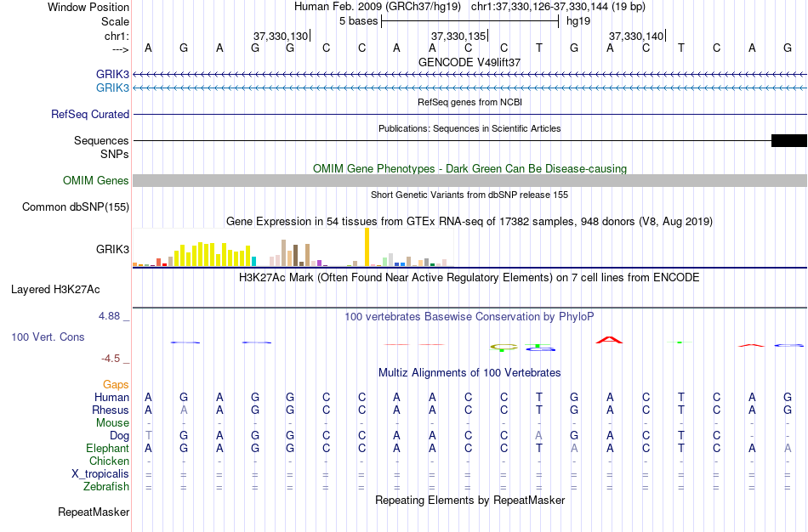Screen dimensions: 808x532
Task: Click the hg19 label beside the scale bar
Action: pyautogui.click(x=578, y=21)
